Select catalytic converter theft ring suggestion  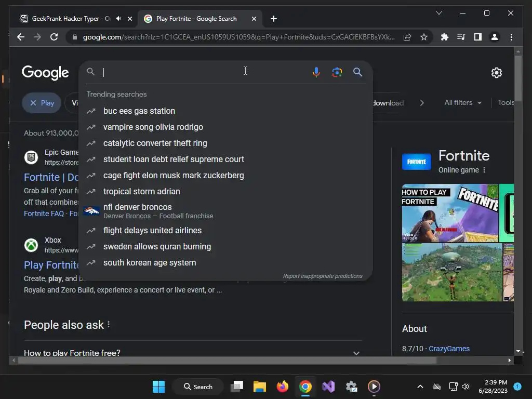coord(225,143)
